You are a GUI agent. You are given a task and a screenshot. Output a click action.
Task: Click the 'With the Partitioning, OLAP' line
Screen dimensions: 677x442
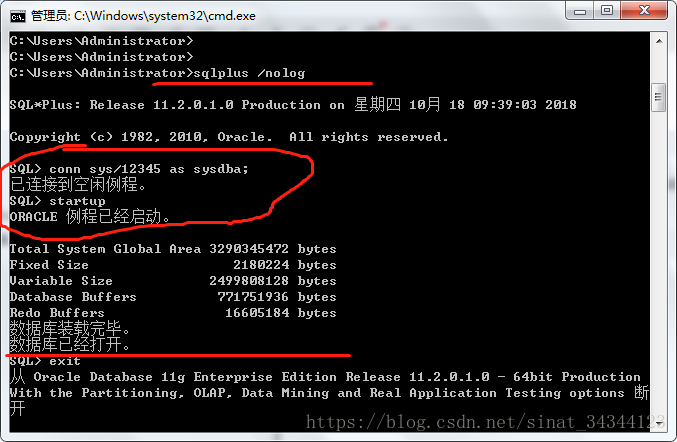(x=329, y=393)
